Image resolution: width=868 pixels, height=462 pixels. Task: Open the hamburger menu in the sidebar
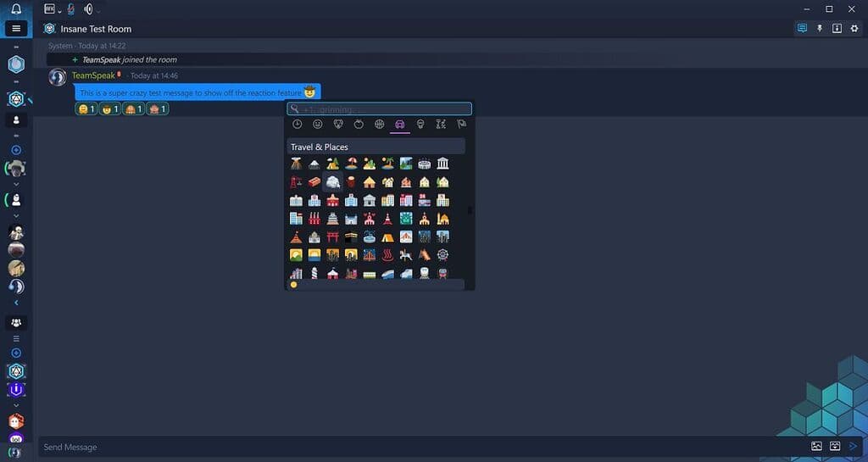click(16, 28)
